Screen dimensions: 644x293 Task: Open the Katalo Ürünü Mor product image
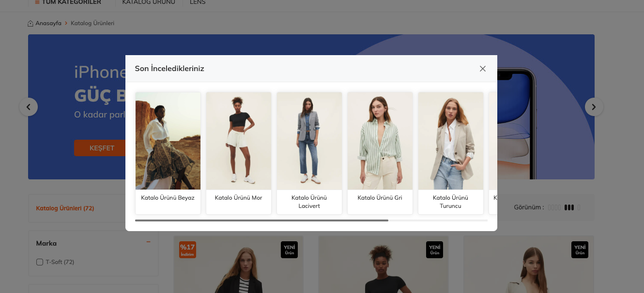(239, 141)
